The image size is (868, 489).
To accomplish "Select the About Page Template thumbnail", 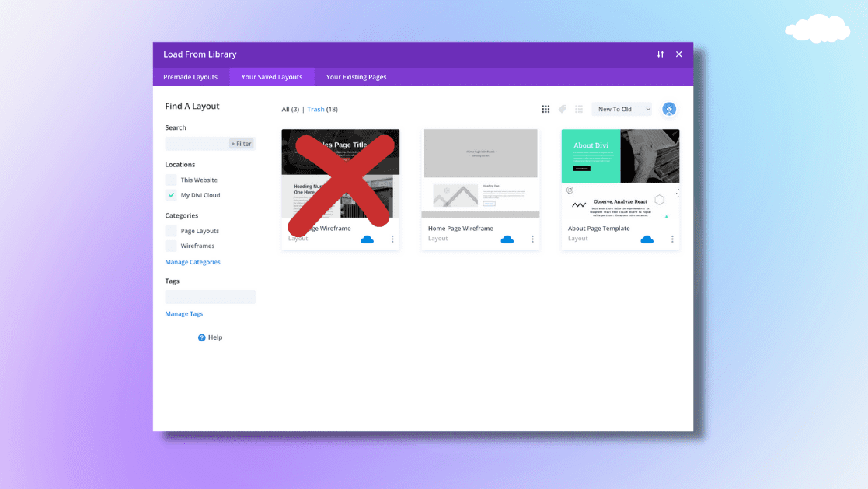I will [x=620, y=173].
